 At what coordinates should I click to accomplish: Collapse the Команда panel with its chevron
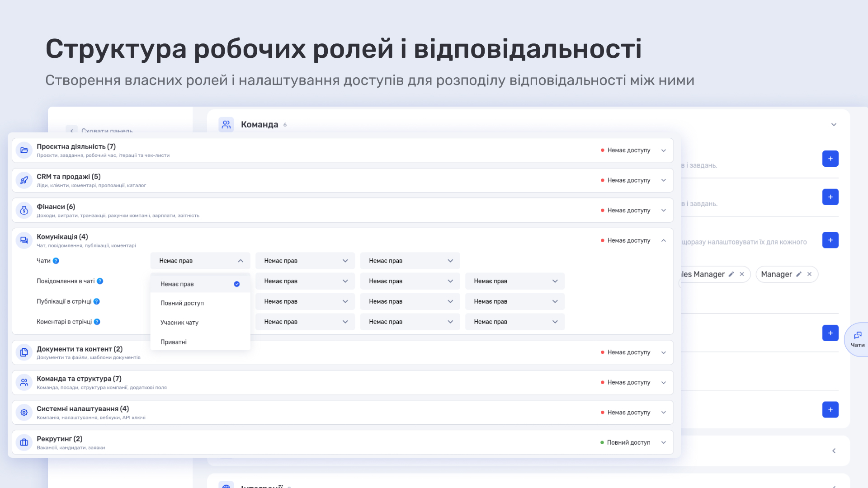(834, 125)
